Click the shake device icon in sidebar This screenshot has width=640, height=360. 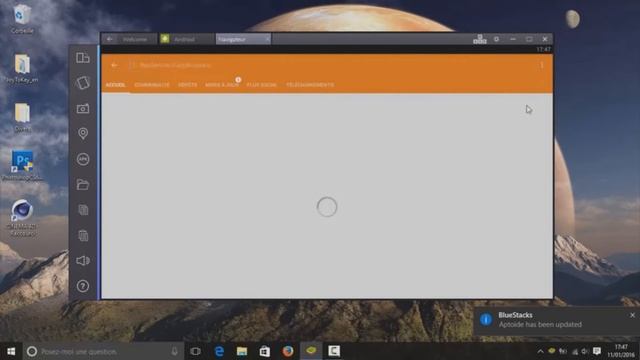(83, 83)
